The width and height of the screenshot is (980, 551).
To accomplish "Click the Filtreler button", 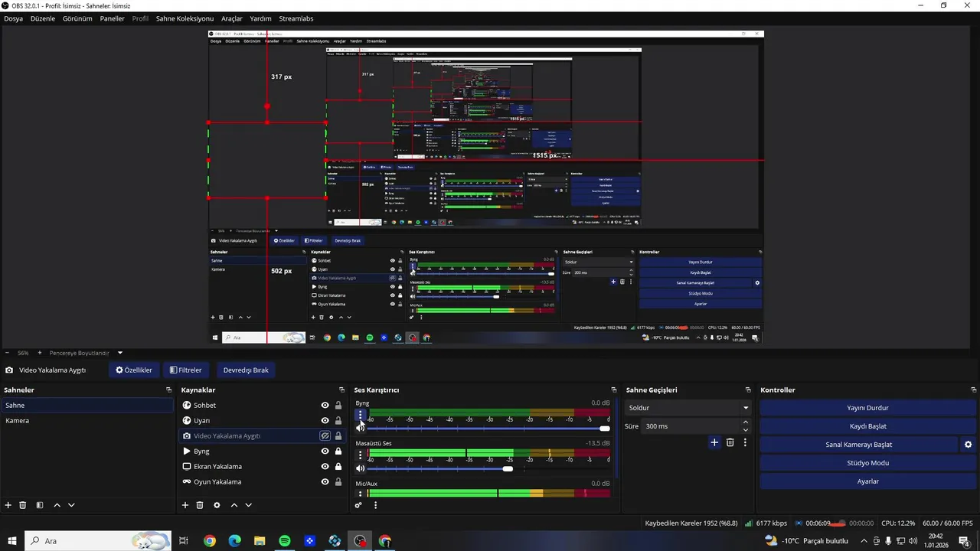I will point(186,370).
